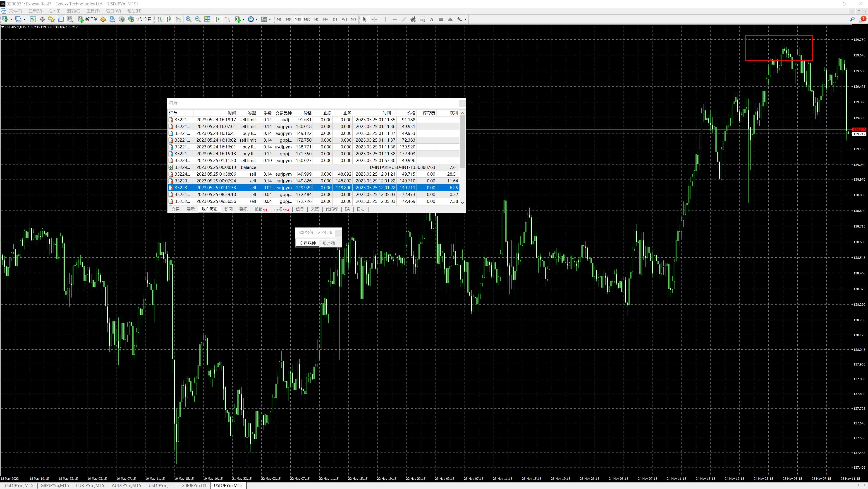The height and width of the screenshot is (489, 868).
Task: Click the zoom in magnifier icon
Action: click(x=189, y=19)
